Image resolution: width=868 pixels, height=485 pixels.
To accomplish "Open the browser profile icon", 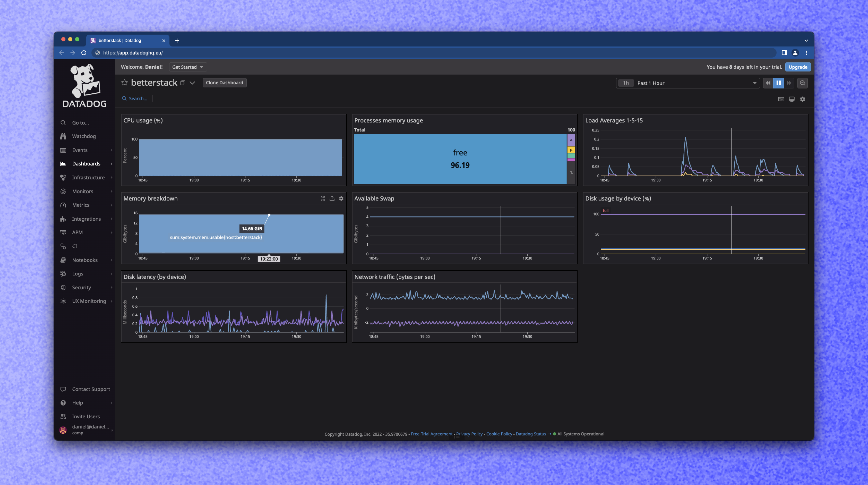I will tap(795, 53).
